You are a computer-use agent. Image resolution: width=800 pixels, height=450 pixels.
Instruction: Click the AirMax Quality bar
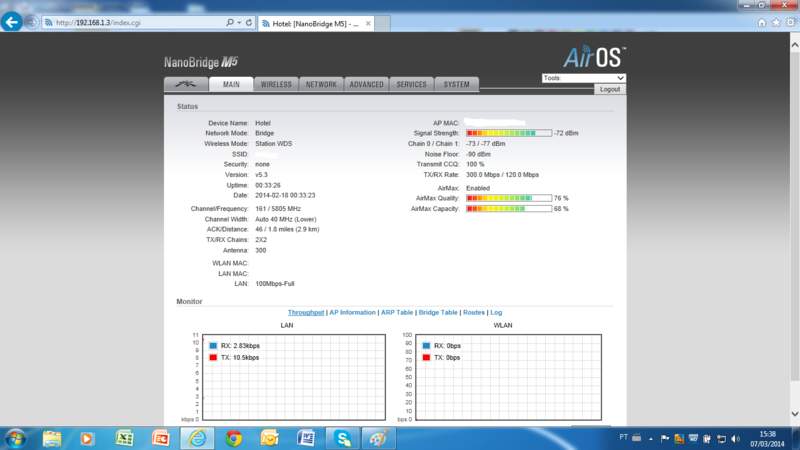coord(509,198)
